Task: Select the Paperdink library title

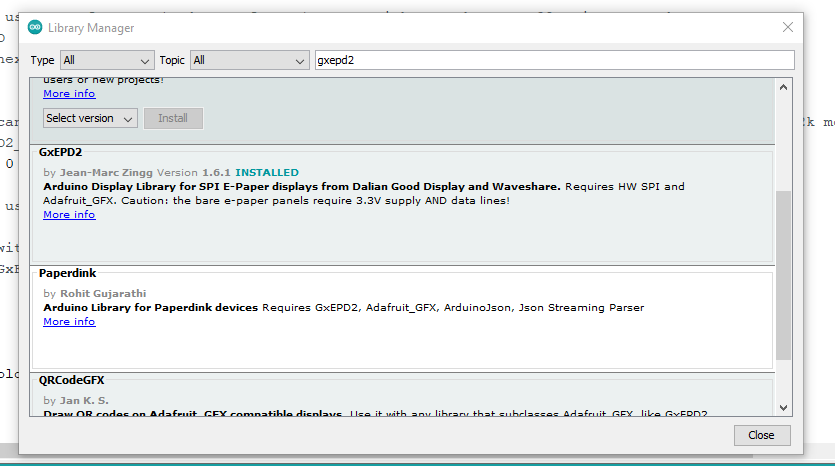Action: click(68, 273)
